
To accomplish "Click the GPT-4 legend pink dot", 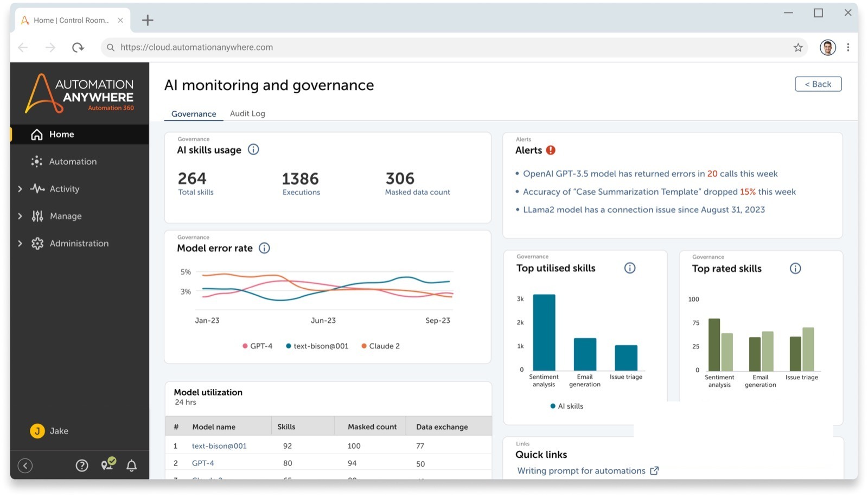I will [245, 346].
